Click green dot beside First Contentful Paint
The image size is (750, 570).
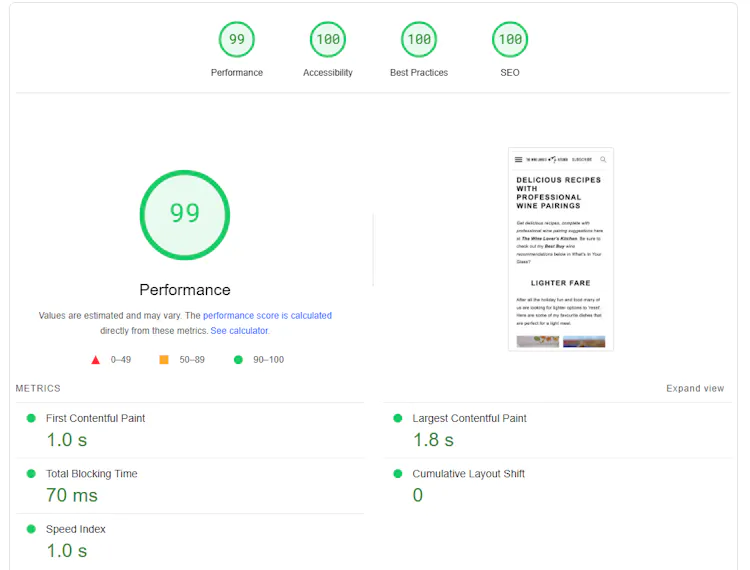click(x=31, y=418)
